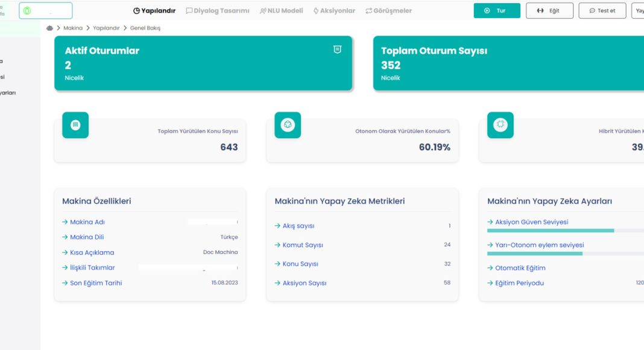This screenshot has height=350, width=644.
Task: Adjust the Yarı-Otonom eylem seviyesi bar
Action: click(566, 254)
